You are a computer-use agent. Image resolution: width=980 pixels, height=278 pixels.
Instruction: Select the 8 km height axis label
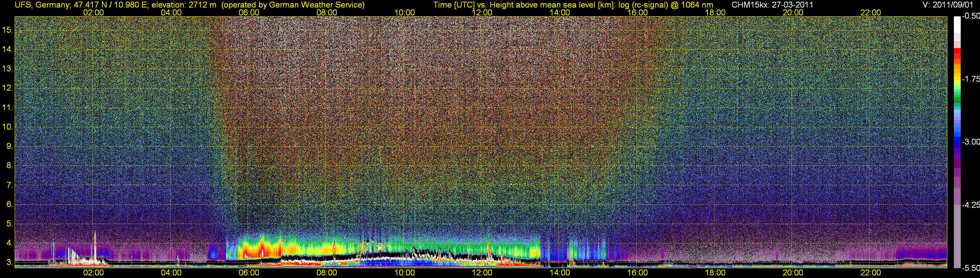pos(9,166)
